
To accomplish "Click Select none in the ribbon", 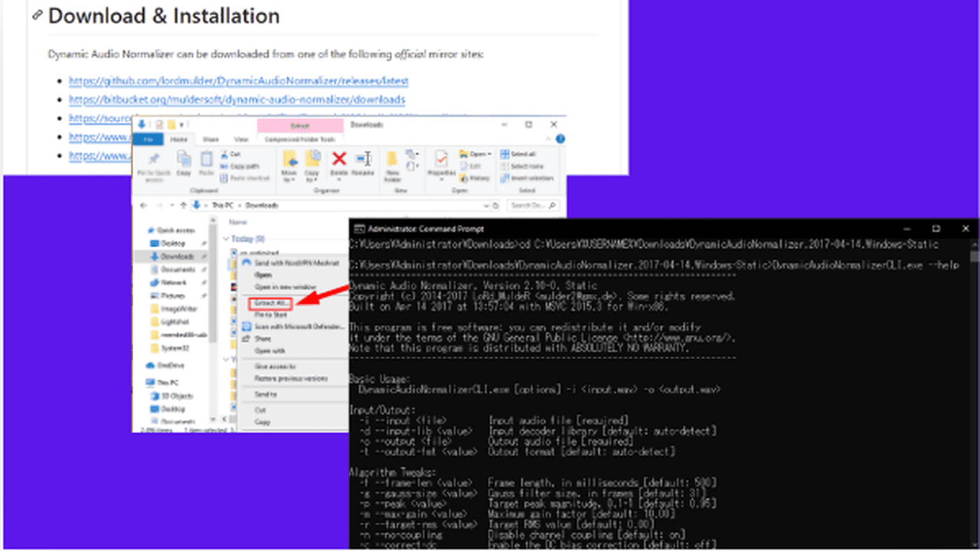I will click(523, 165).
